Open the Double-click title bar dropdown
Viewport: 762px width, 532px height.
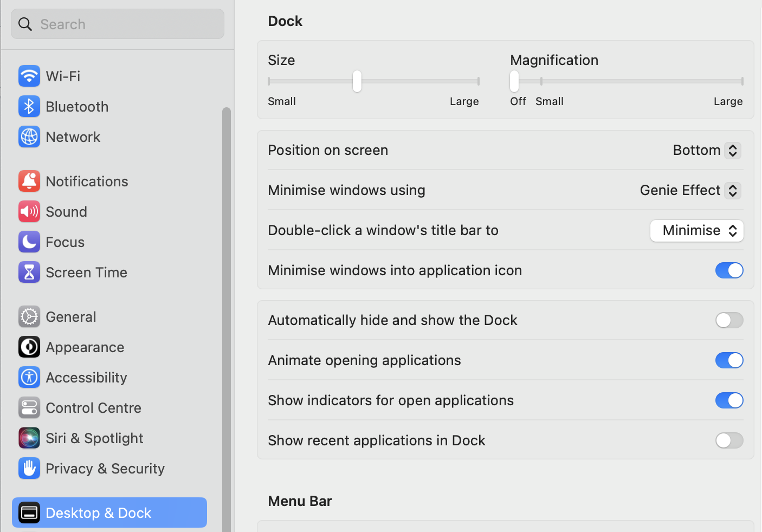pos(697,230)
